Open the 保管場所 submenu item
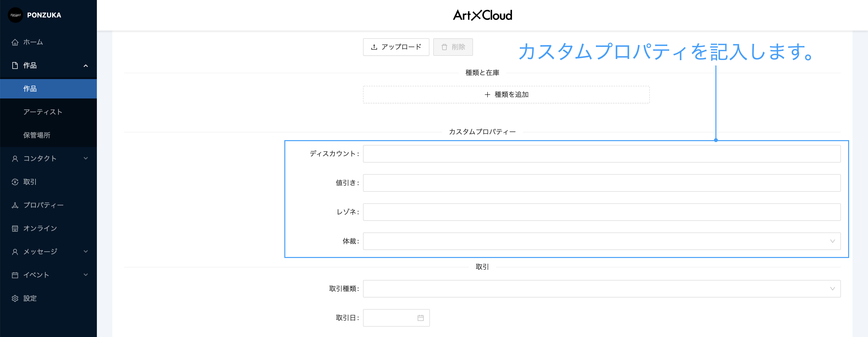 pyautogui.click(x=48, y=135)
